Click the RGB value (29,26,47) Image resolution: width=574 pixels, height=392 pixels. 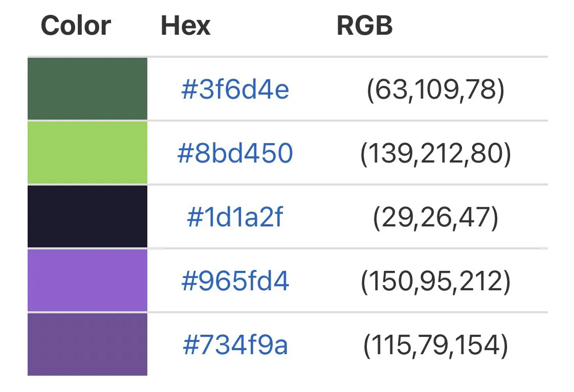[x=436, y=218]
